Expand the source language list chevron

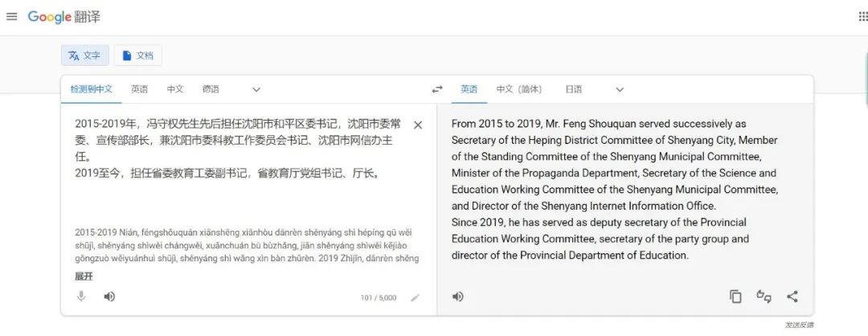pyautogui.click(x=256, y=89)
